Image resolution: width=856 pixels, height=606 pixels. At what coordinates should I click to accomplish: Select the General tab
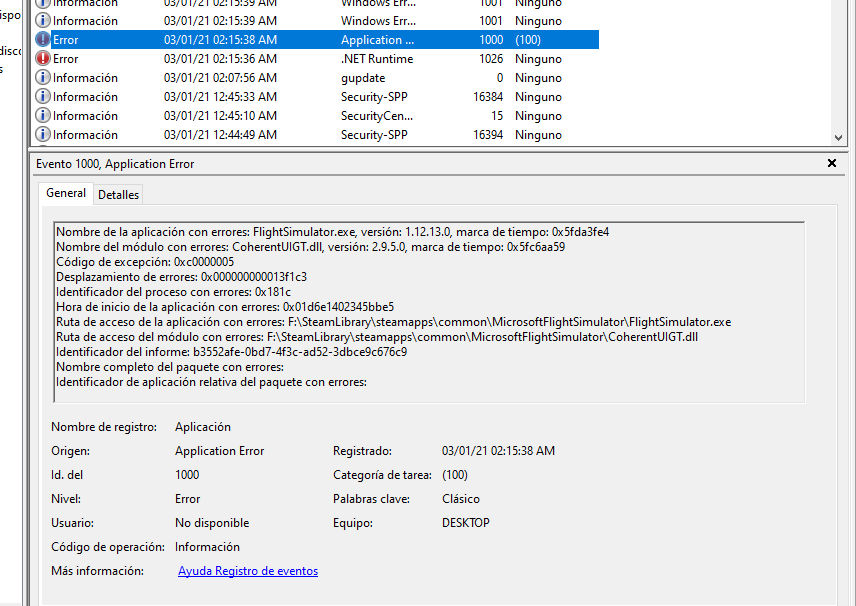click(66, 193)
